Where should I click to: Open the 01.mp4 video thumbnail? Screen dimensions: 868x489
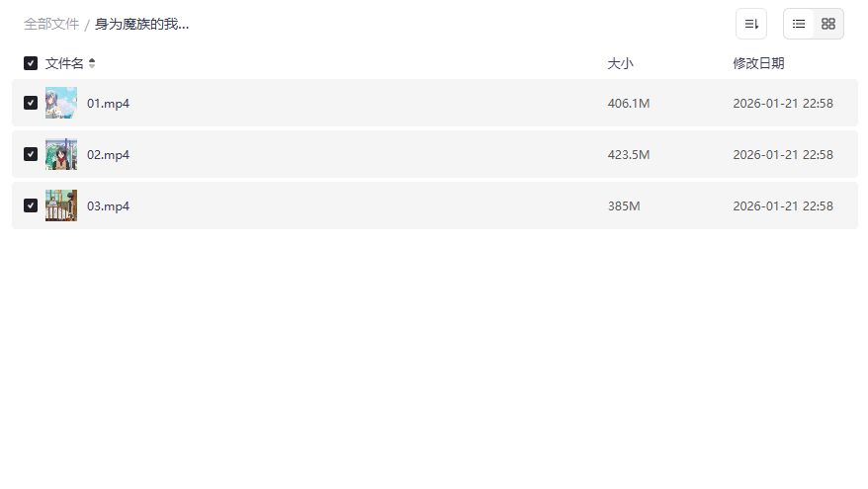pyautogui.click(x=61, y=103)
